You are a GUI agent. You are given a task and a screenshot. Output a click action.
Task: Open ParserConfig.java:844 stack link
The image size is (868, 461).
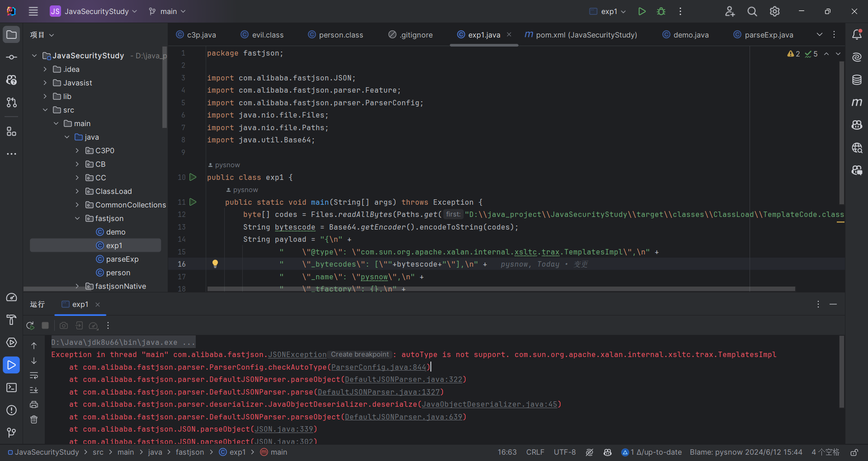pyautogui.click(x=379, y=367)
